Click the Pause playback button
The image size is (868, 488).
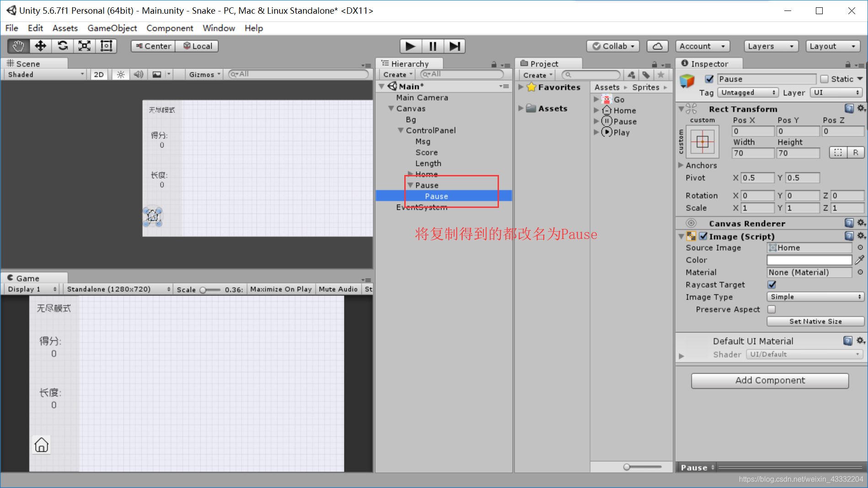pyautogui.click(x=433, y=46)
